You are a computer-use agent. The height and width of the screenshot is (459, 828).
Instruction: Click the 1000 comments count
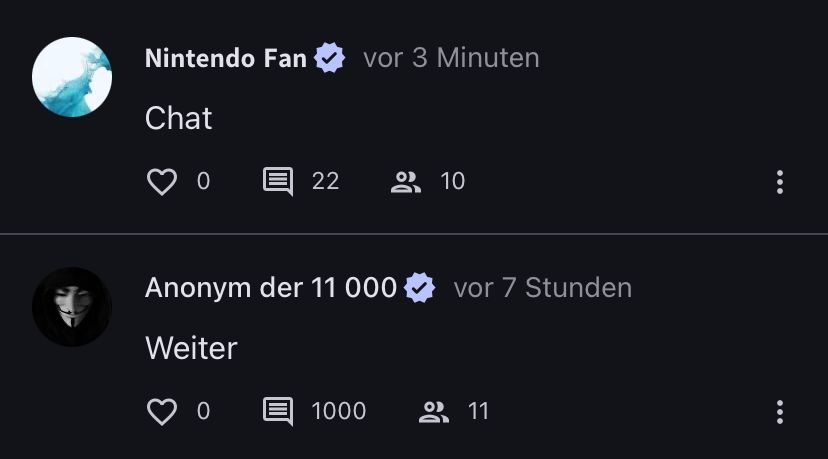pyautogui.click(x=338, y=412)
